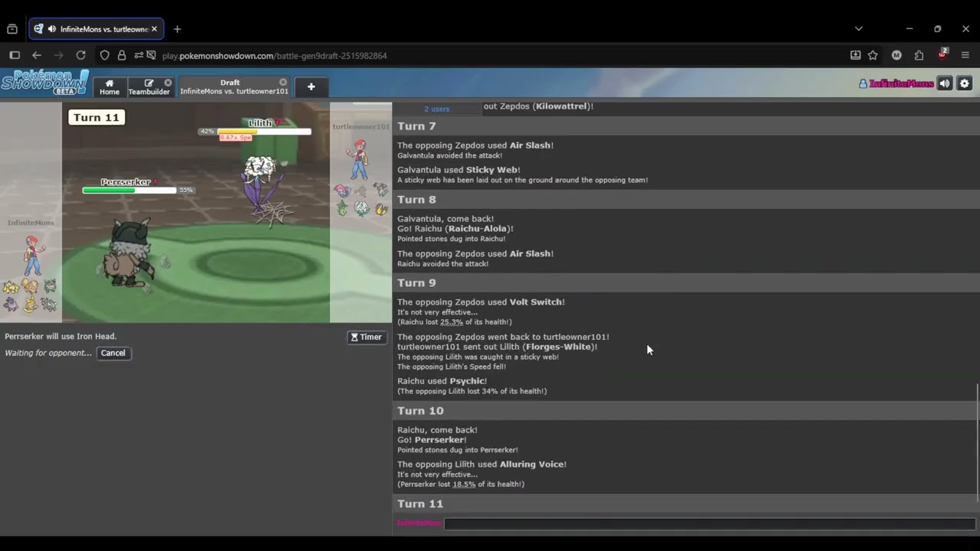Open the uBlock extension icon
Image resolution: width=980 pixels, height=551 pixels.
point(942,54)
